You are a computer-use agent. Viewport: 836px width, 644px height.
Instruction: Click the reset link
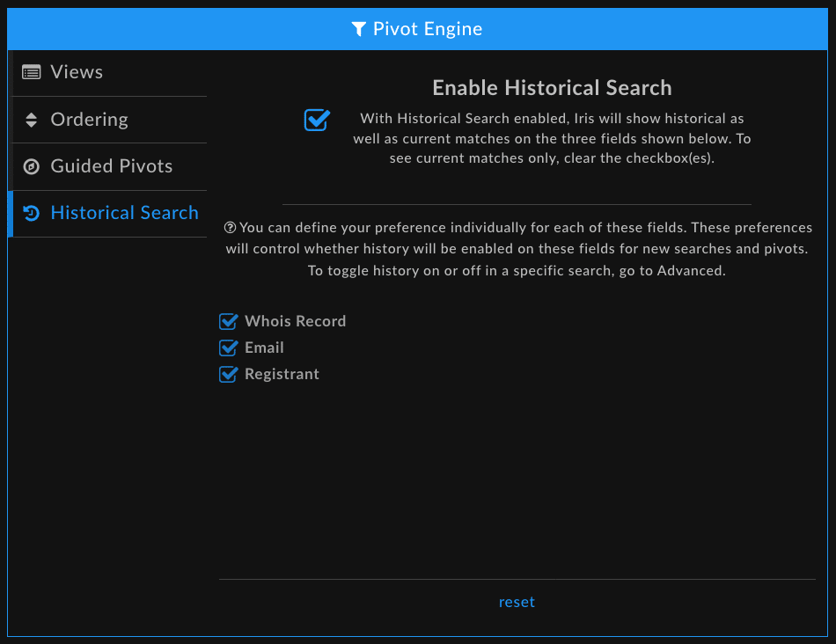[517, 602]
